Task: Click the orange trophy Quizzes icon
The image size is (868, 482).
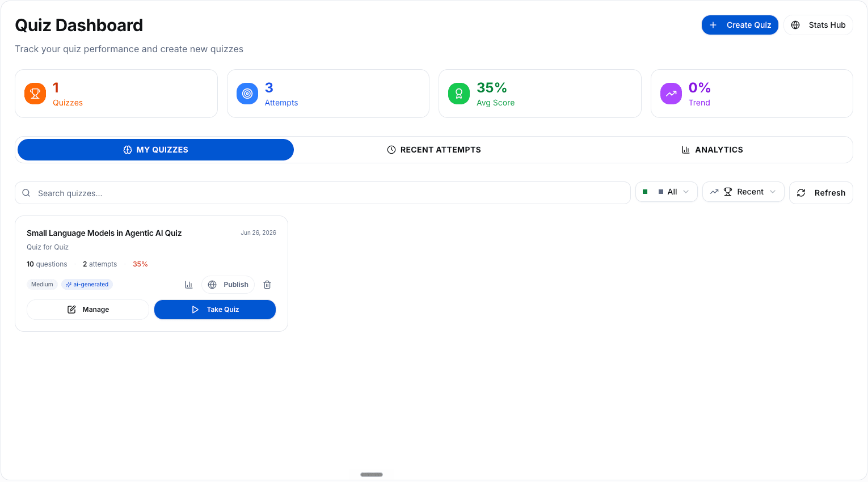Action: point(35,94)
